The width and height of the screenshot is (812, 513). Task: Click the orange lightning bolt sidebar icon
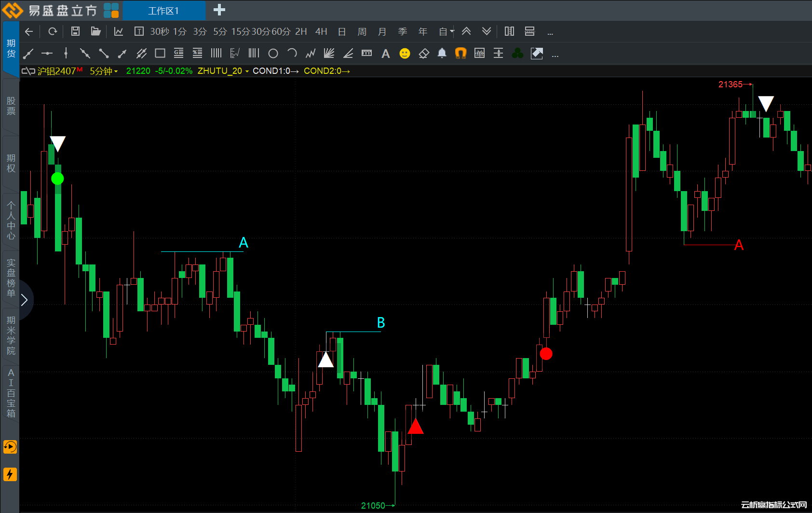[10, 474]
